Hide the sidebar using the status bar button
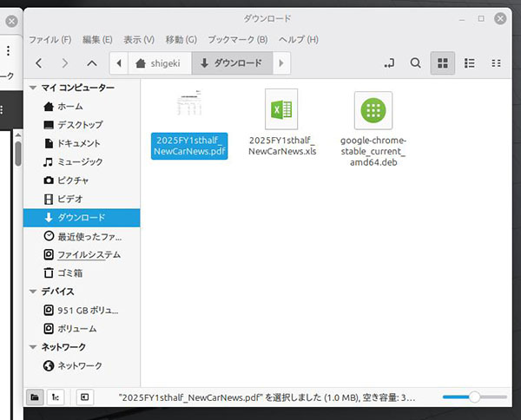Image resolution: width=521 pixels, height=420 pixels. click(84, 397)
